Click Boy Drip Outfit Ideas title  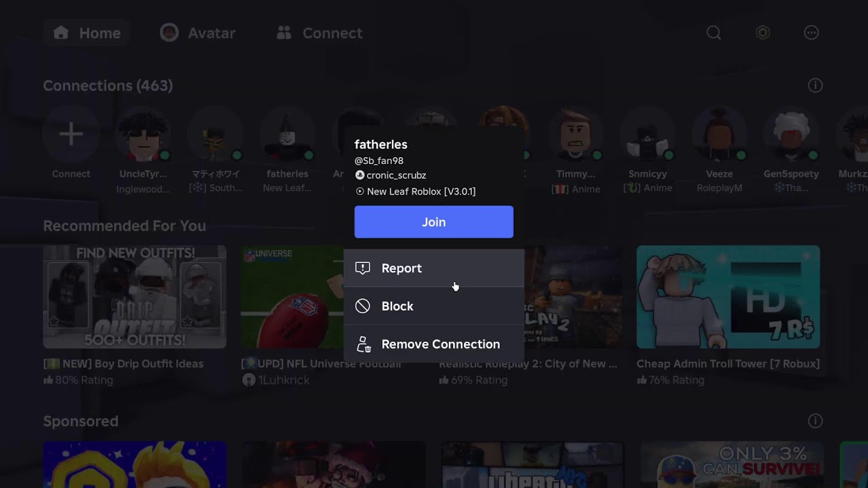[123, 364]
